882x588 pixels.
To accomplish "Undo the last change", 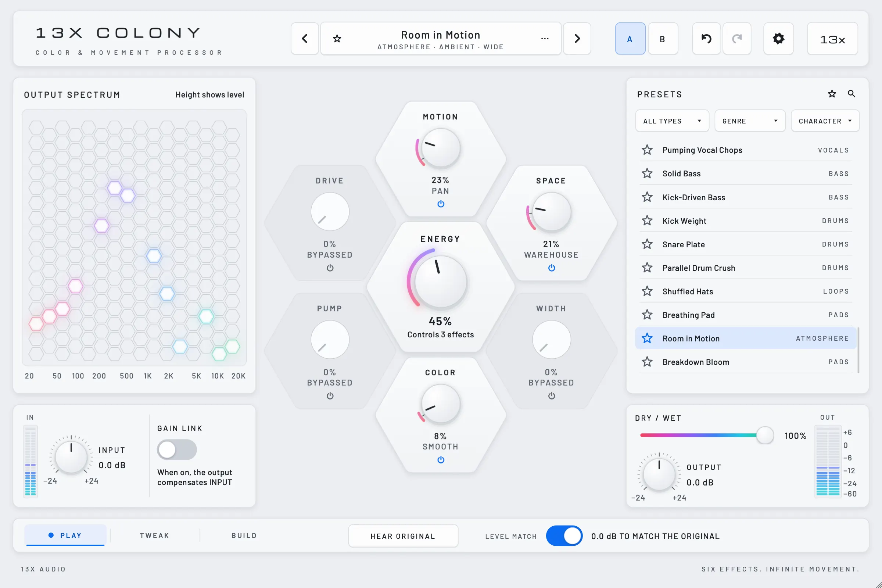I will pyautogui.click(x=706, y=38).
